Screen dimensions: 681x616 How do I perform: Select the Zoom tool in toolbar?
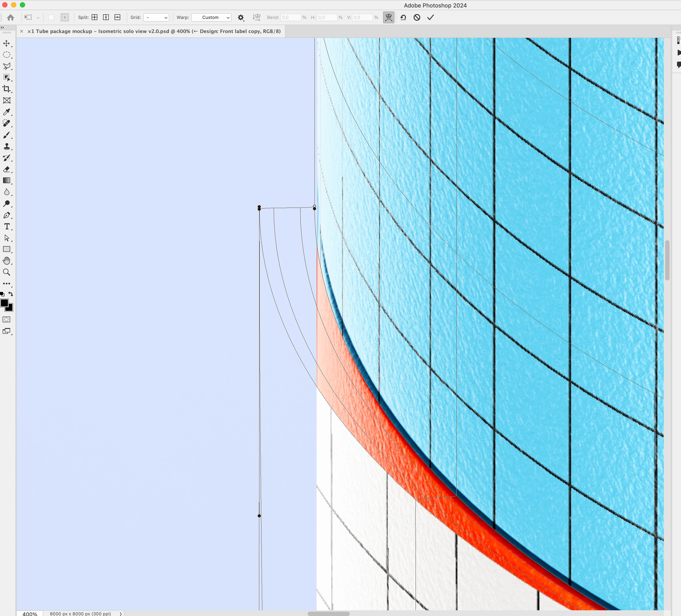pyautogui.click(x=6, y=272)
